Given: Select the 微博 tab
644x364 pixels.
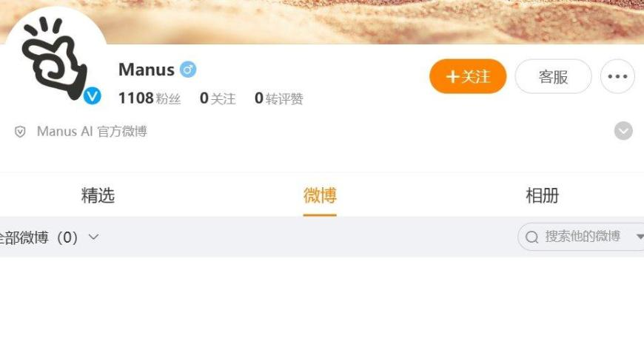Looking at the screenshot, I should 320,195.
